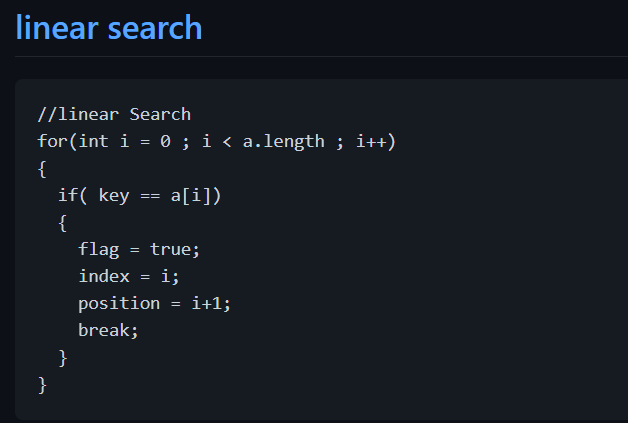Open the "linear search" heading link
Viewport: 628px width, 423px height.
click(109, 28)
